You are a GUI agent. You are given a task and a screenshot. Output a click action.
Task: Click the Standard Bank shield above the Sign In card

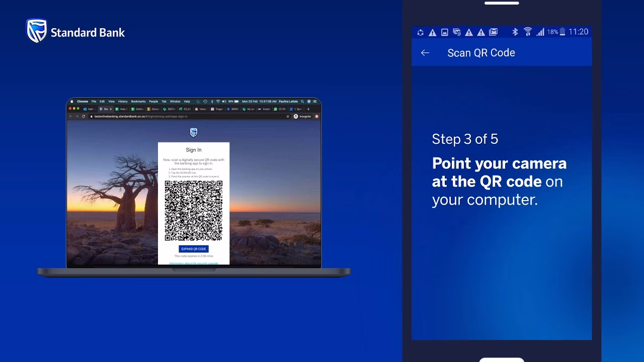[194, 132]
